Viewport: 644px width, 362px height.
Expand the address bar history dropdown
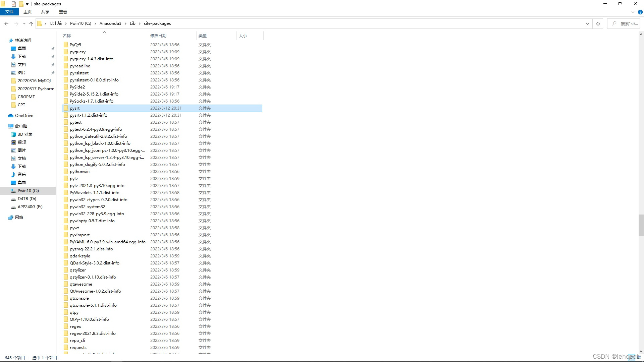(587, 23)
